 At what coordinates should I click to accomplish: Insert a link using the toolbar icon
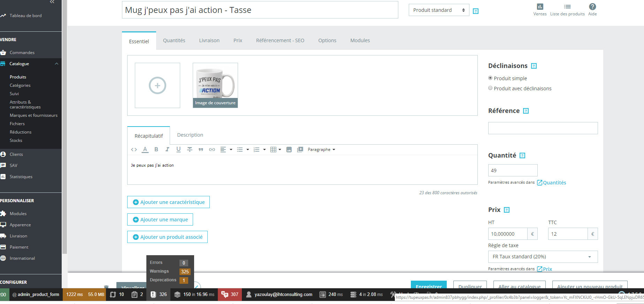pyautogui.click(x=212, y=150)
